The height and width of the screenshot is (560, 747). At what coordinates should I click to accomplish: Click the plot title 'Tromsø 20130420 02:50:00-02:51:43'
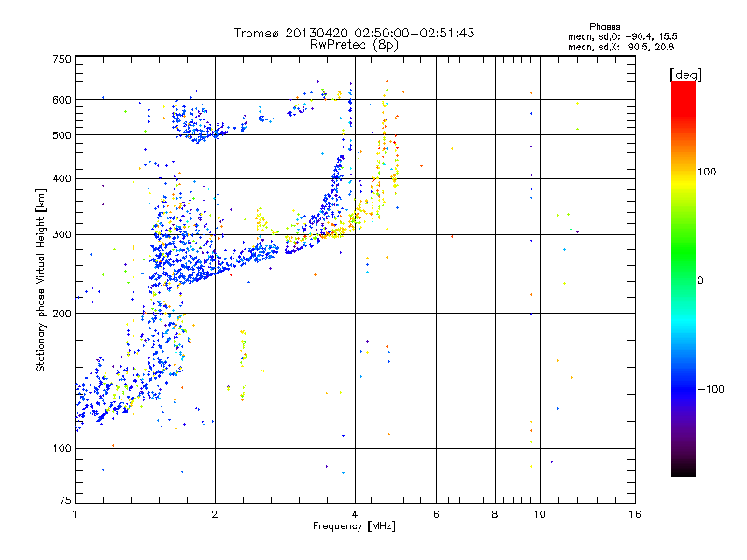(x=354, y=33)
